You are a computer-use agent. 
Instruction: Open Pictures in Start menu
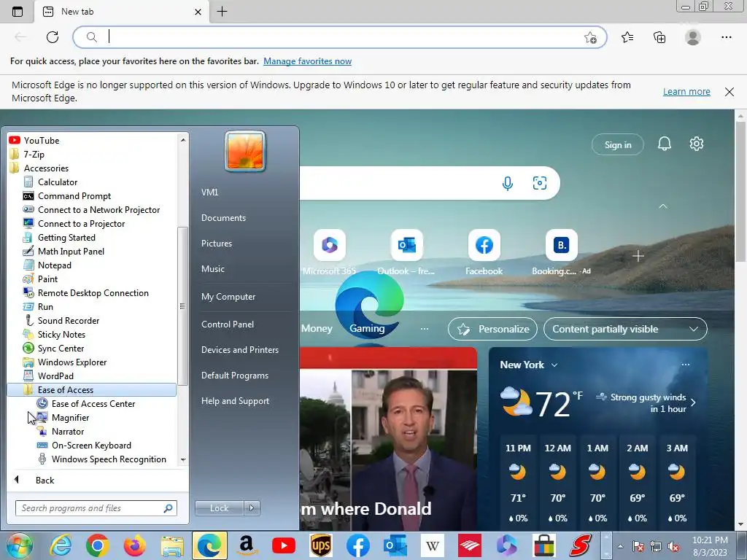pyautogui.click(x=216, y=244)
